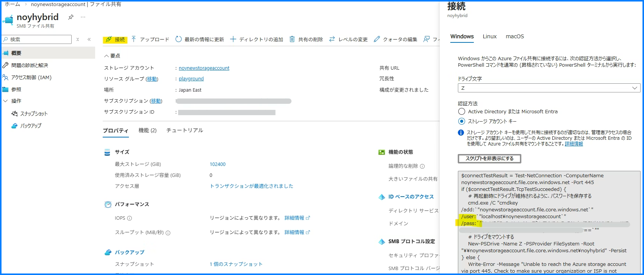644x275 pixels.
Task: Click the PowerShell script text box
Action: tap(549, 223)
